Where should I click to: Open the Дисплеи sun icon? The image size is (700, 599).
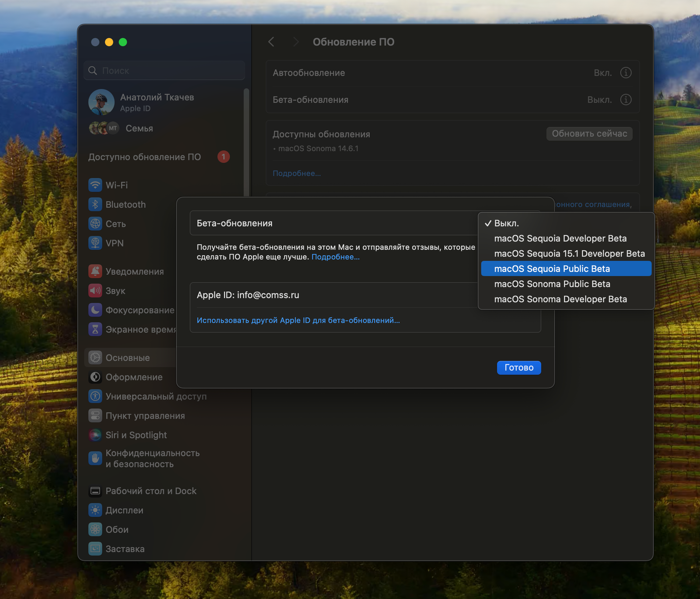point(95,510)
